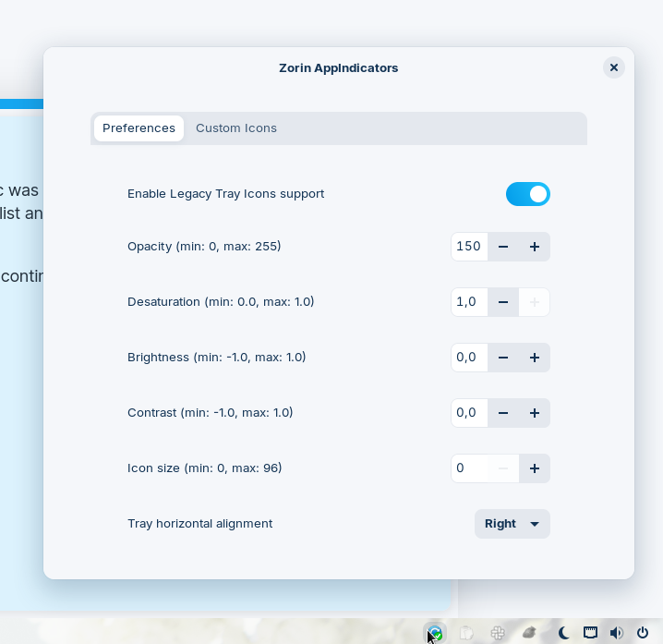663x644 pixels.
Task: Increase Contrast with the plus button
Action: (535, 413)
